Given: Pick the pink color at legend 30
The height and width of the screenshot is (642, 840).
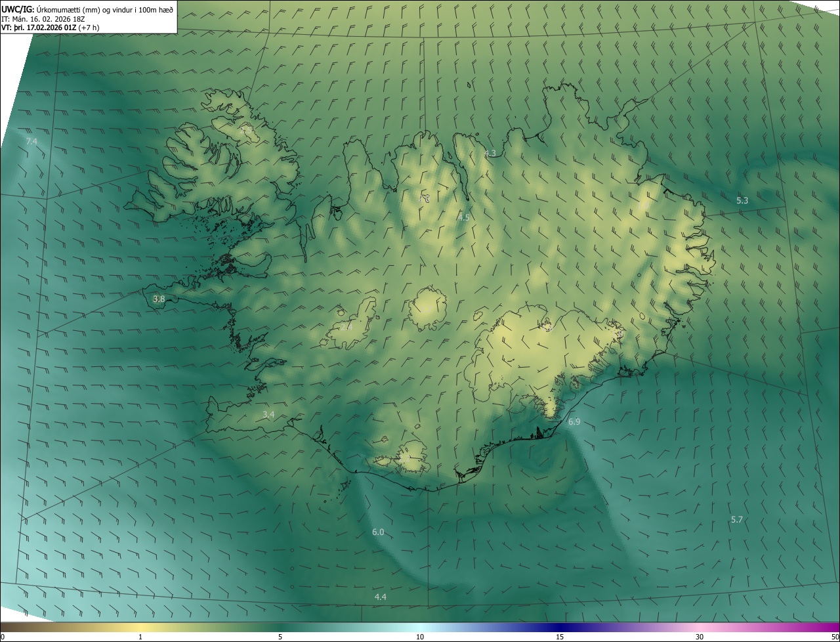Looking at the screenshot, I should click(x=700, y=628).
